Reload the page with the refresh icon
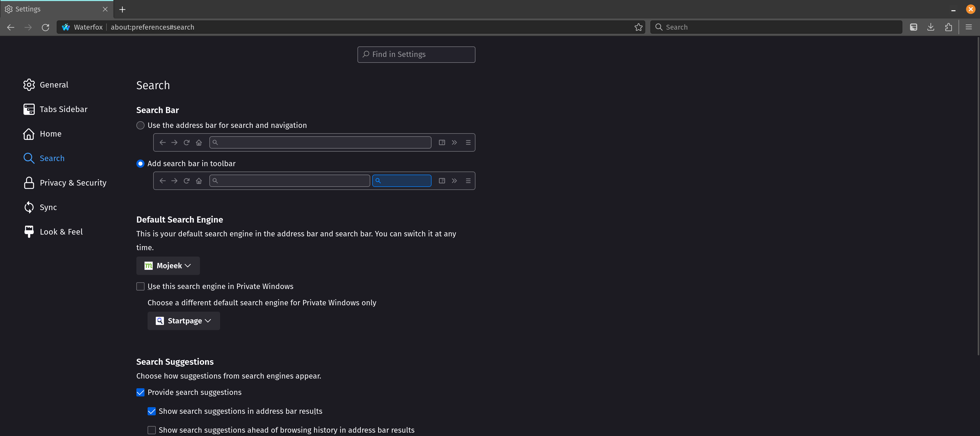980x436 pixels. coord(45,27)
